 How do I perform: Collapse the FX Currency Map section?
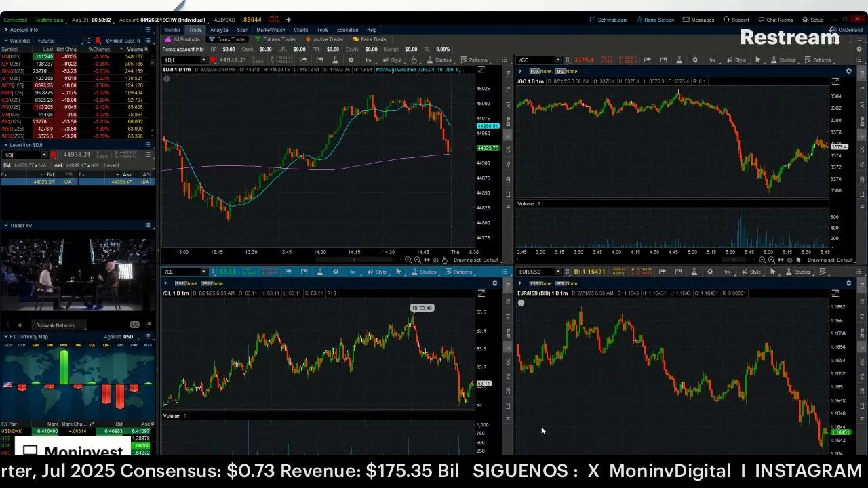(5, 337)
